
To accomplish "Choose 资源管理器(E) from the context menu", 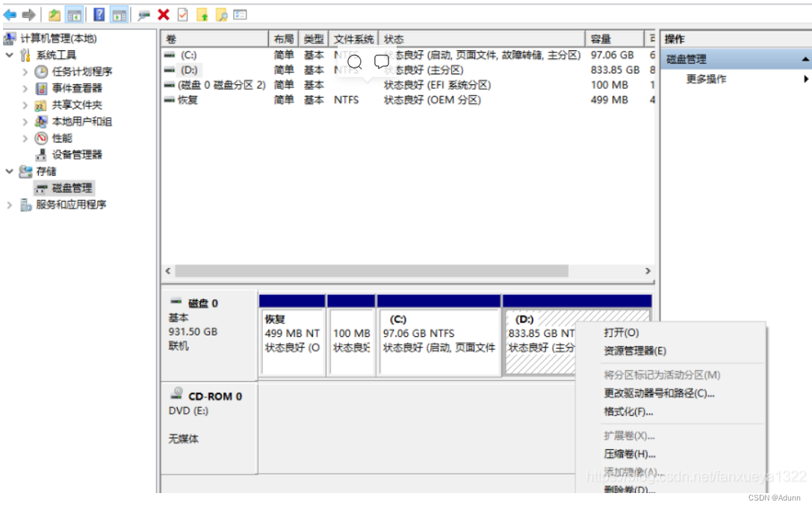I will [x=635, y=350].
